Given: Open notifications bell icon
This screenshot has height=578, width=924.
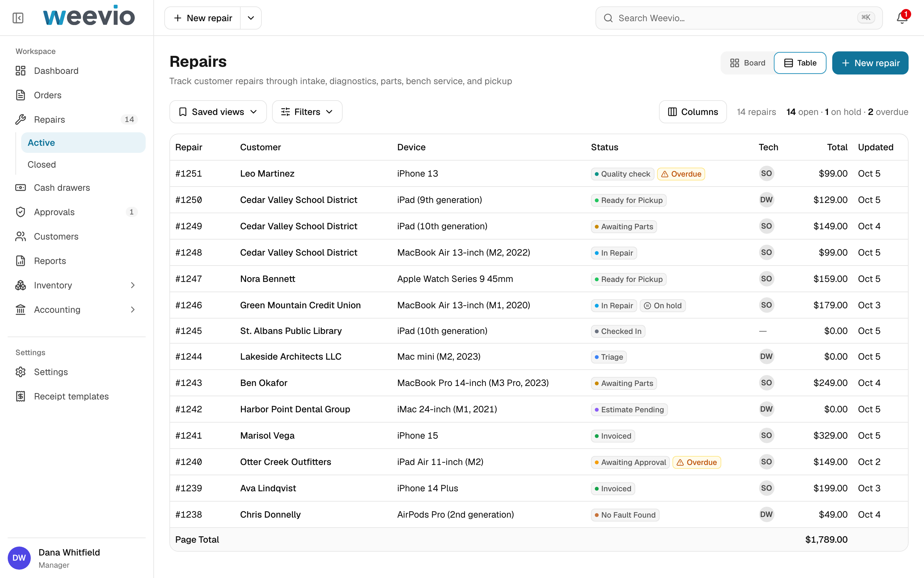Looking at the screenshot, I should pos(902,18).
